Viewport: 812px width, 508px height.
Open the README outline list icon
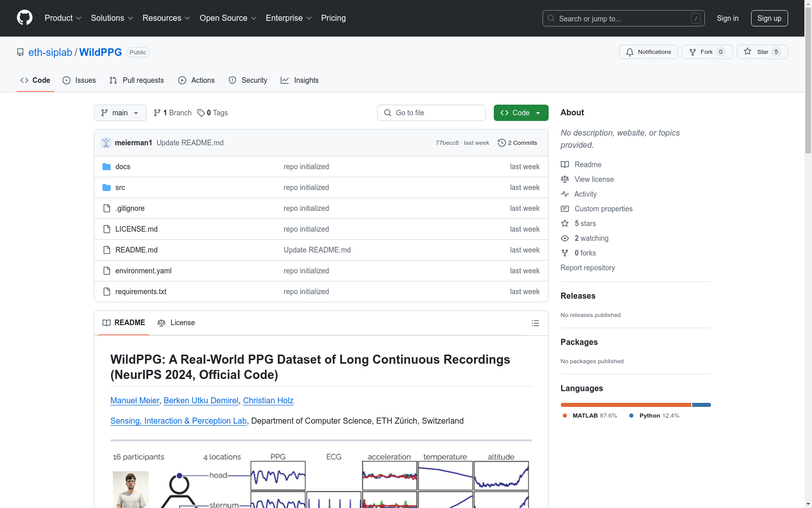point(535,323)
